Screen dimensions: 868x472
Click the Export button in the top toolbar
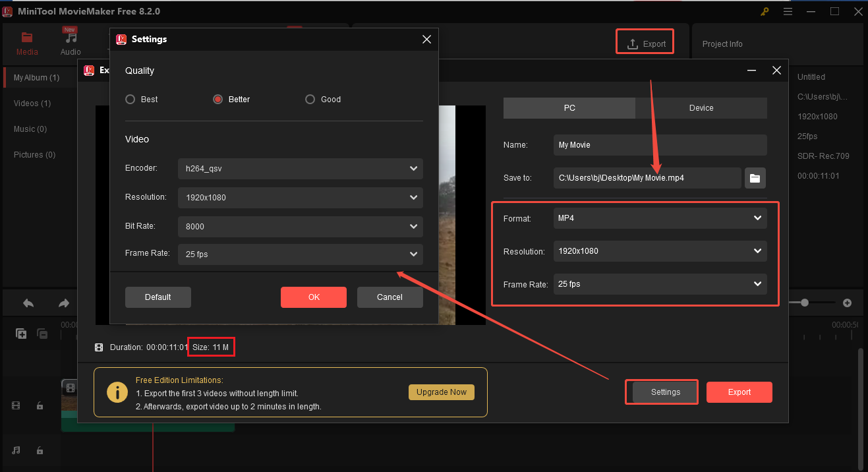click(646, 44)
